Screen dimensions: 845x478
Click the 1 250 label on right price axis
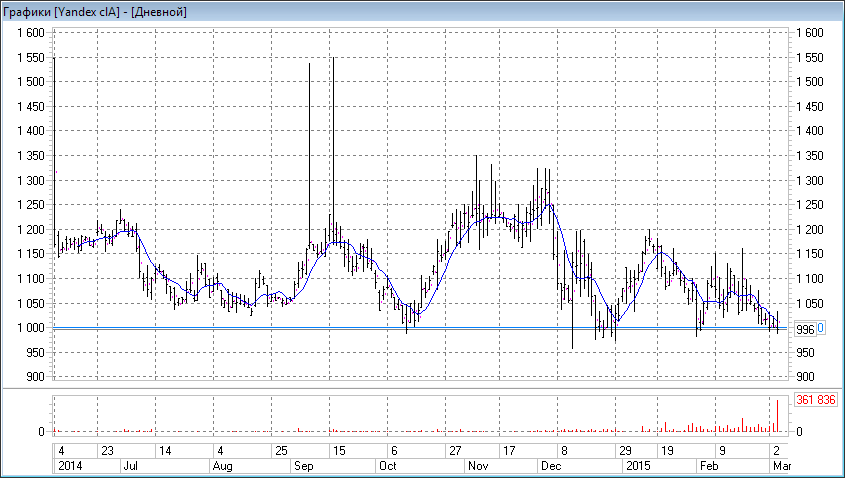point(809,205)
